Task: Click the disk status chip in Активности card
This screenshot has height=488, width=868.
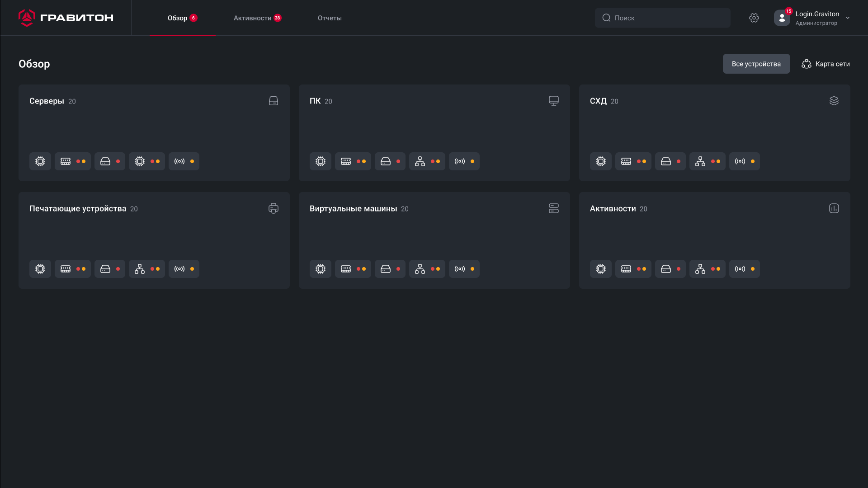Action: point(670,269)
